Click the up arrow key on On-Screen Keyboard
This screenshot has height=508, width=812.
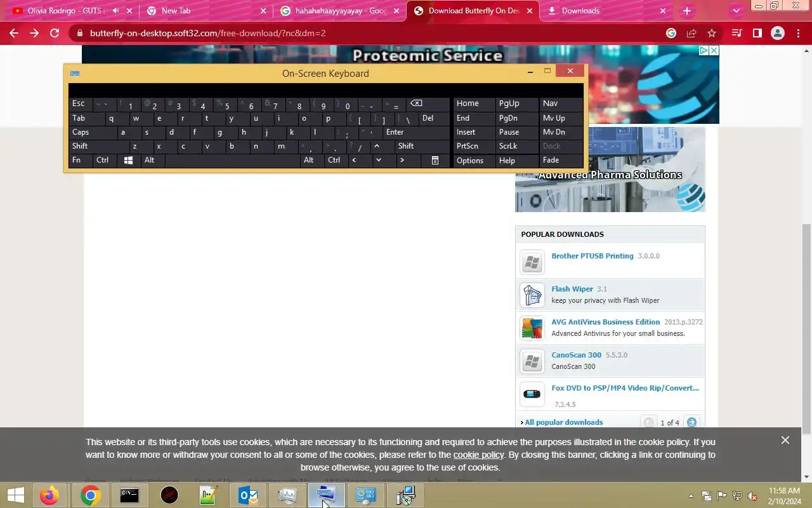(376, 146)
